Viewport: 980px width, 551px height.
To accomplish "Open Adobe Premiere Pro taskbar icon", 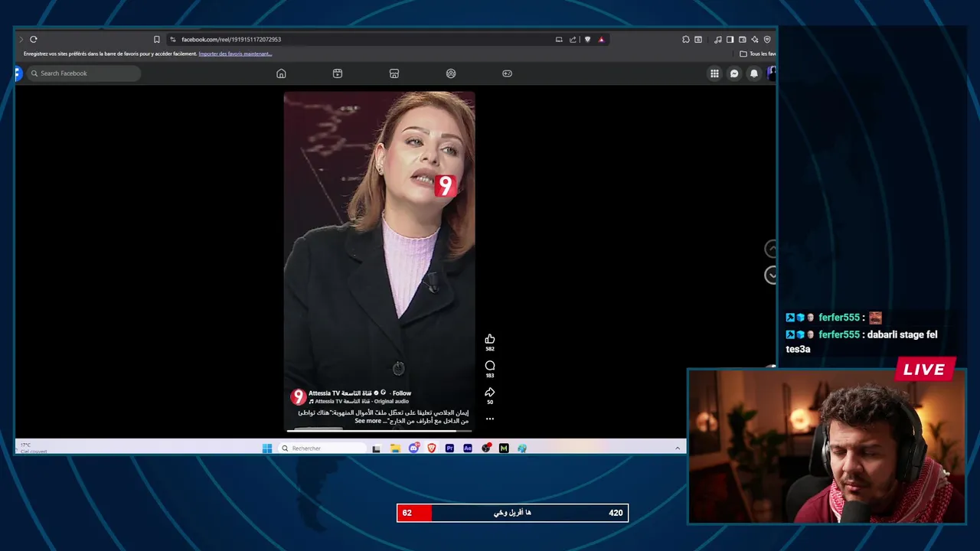I will click(449, 448).
